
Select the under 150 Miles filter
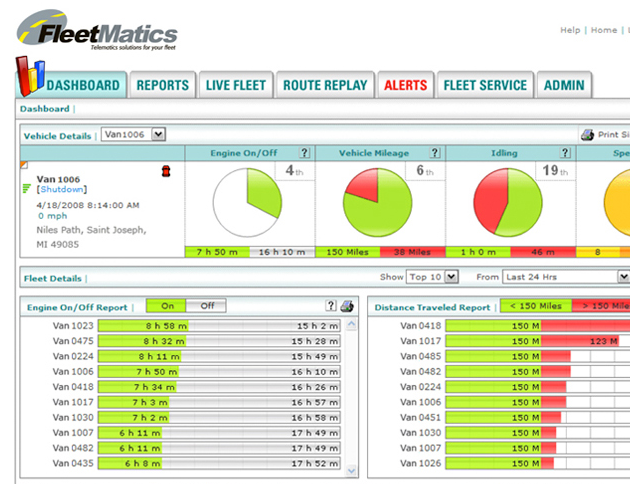(x=535, y=307)
